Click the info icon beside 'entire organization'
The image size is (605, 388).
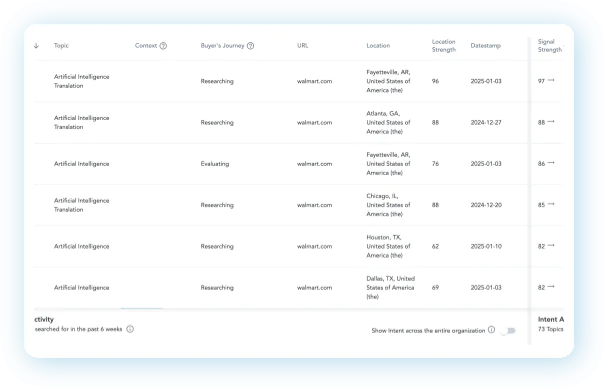[x=491, y=330]
